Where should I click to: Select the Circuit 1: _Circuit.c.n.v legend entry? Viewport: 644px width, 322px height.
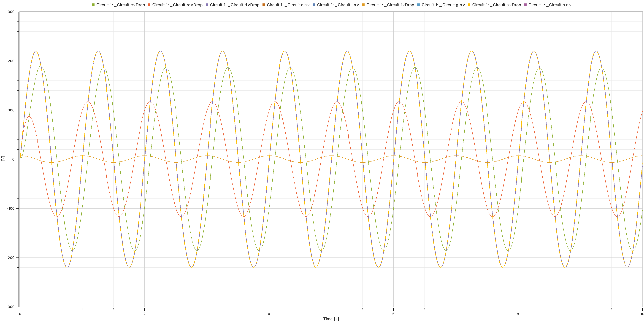pos(288,5)
